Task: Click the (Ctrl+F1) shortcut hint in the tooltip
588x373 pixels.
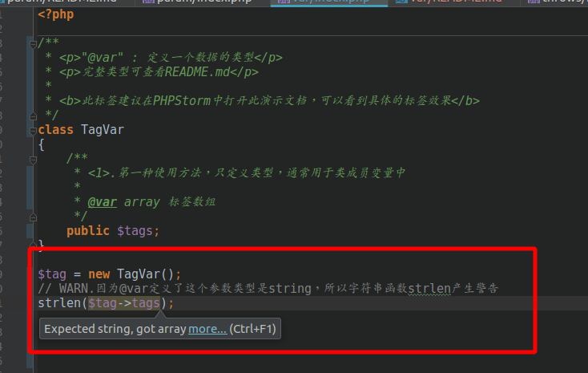Action: [252, 329]
